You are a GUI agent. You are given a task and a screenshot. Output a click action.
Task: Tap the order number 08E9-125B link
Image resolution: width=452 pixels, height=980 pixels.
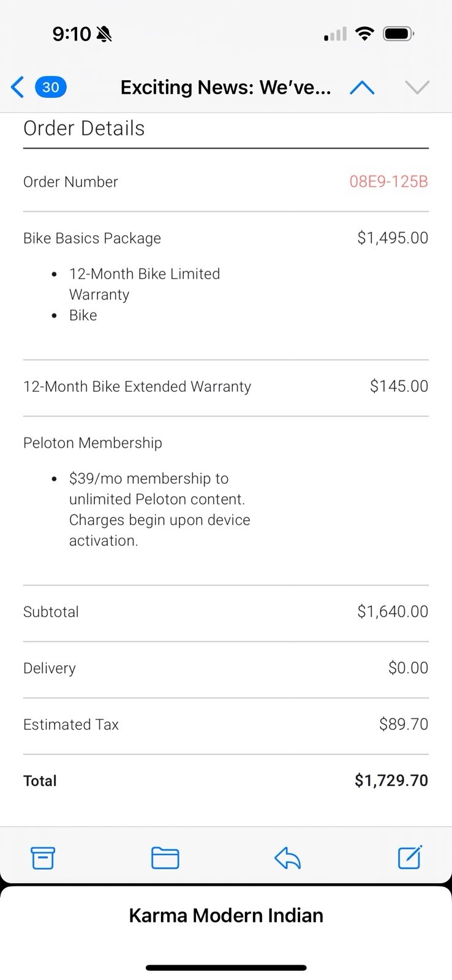(x=389, y=182)
